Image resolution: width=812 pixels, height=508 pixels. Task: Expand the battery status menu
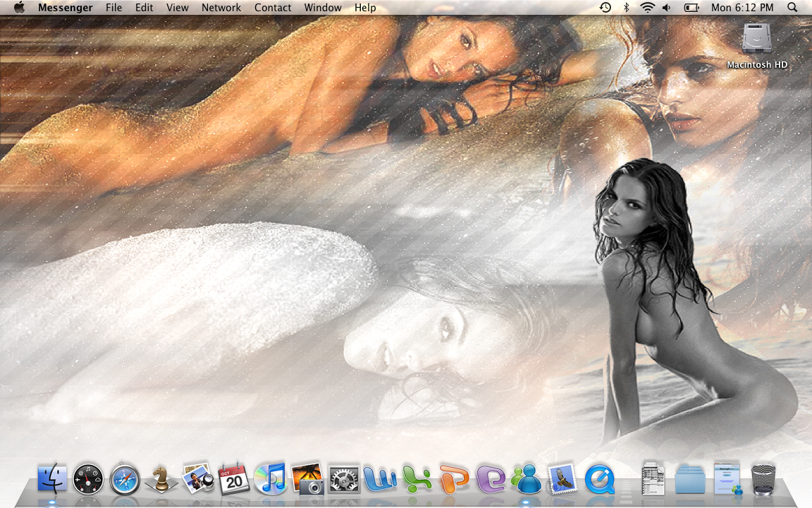691,8
